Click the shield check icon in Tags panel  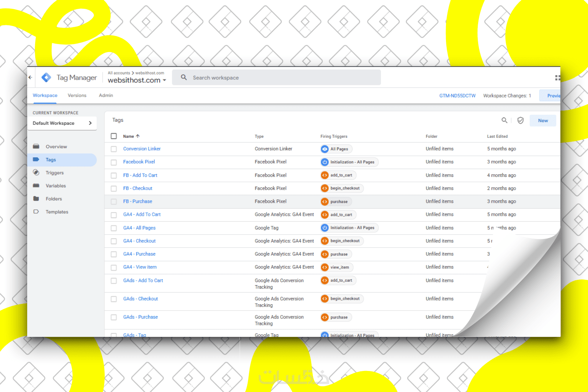tap(521, 120)
